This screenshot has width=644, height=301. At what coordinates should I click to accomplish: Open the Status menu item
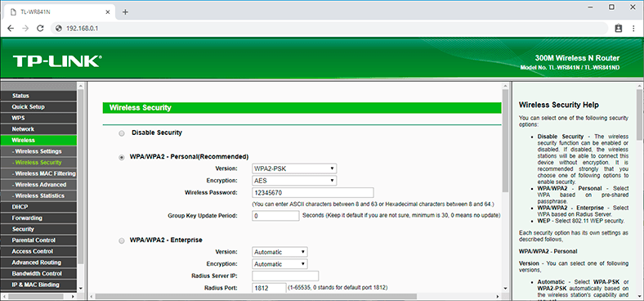[38, 96]
